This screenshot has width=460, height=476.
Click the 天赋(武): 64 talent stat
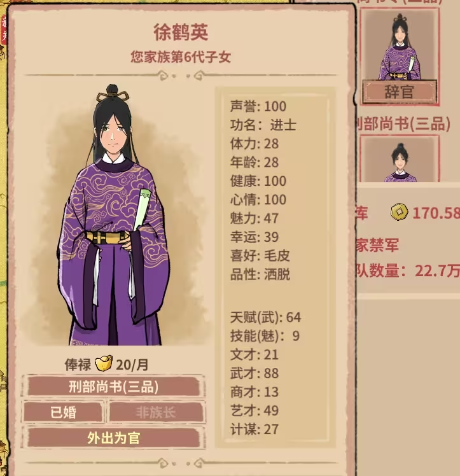265,318
